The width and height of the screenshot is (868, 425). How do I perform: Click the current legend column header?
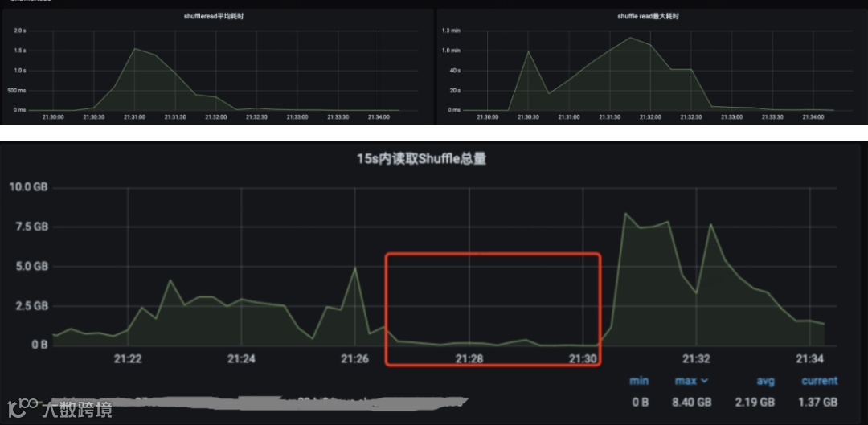[x=819, y=381]
